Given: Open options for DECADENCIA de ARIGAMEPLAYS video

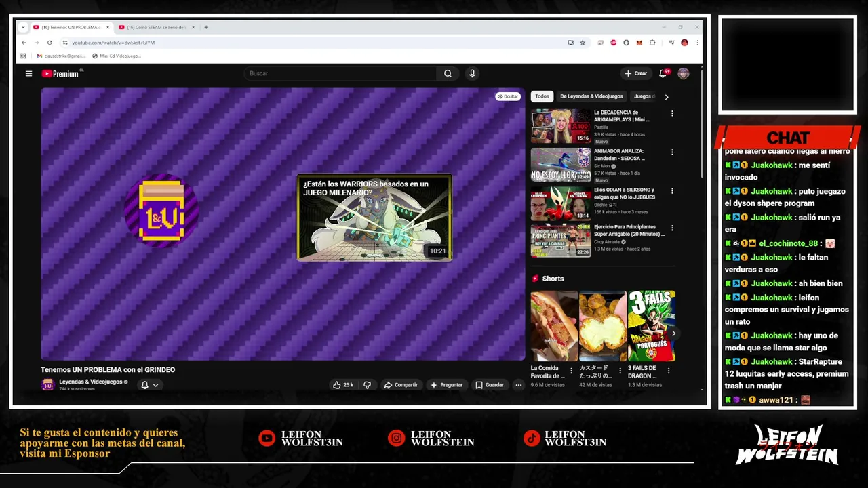Looking at the screenshot, I should (x=672, y=114).
